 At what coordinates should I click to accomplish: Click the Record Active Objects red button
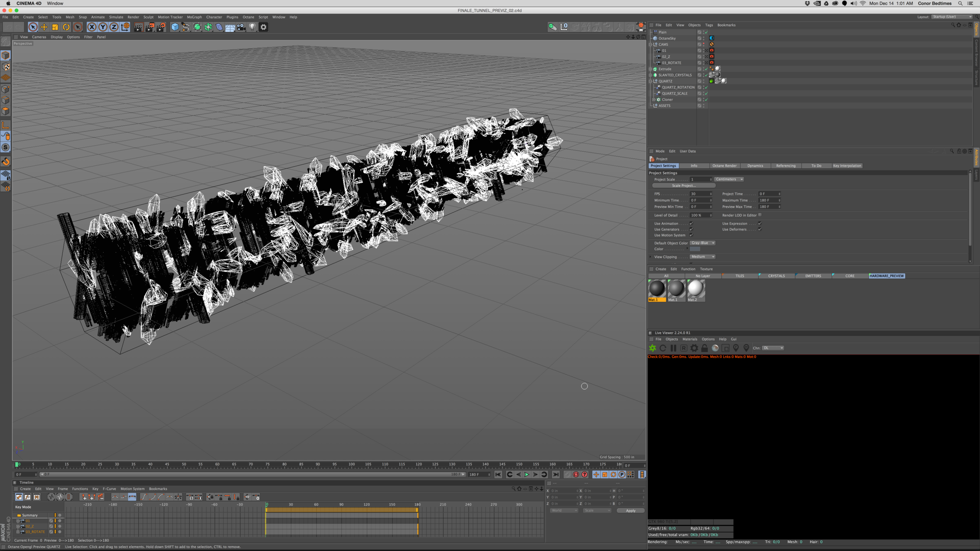pyautogui.click(x=576, y=475)
